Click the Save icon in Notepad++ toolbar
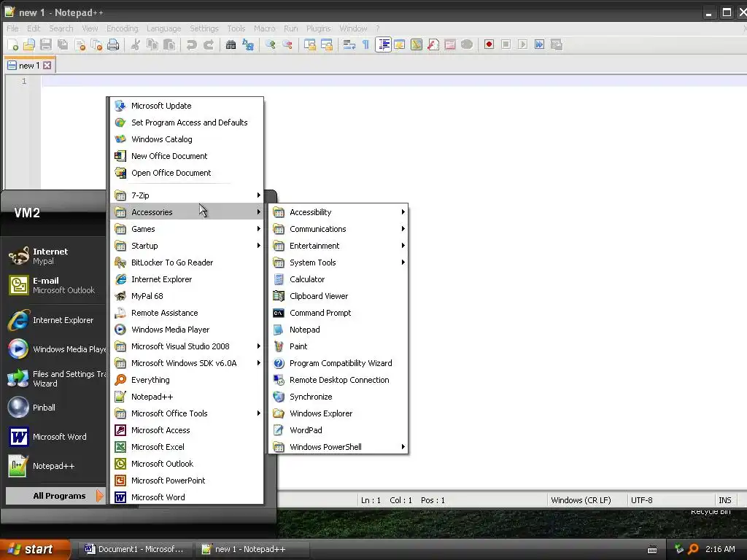Image resolution: width=747 pixels, height=560 pixels. coord(46,44)
